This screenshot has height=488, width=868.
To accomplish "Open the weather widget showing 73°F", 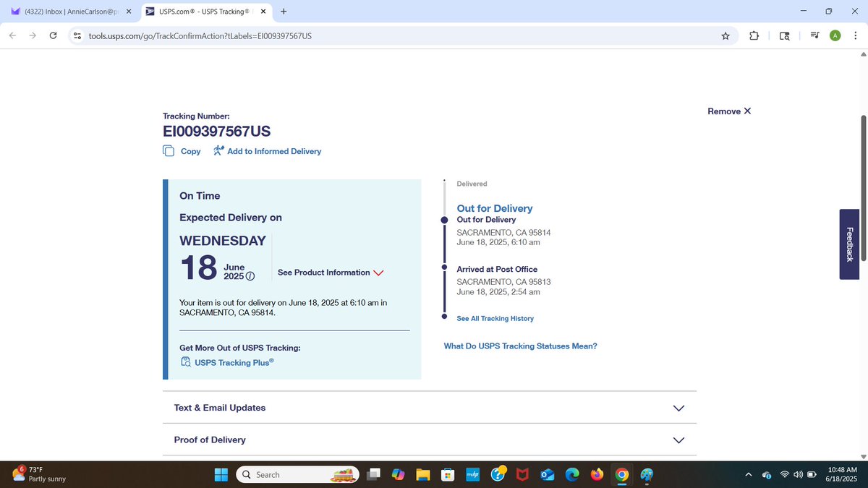I will [40, 474].
